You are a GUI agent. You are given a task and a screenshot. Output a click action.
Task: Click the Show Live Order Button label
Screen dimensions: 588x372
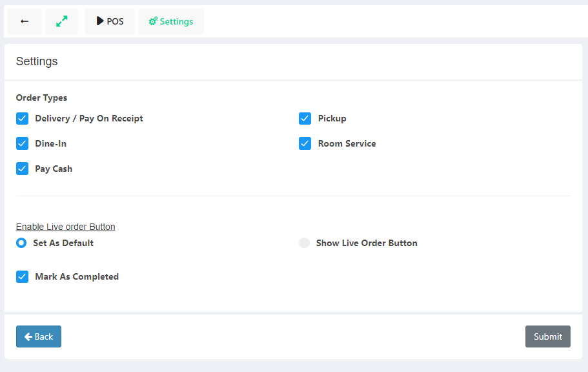tap(367, 243)
